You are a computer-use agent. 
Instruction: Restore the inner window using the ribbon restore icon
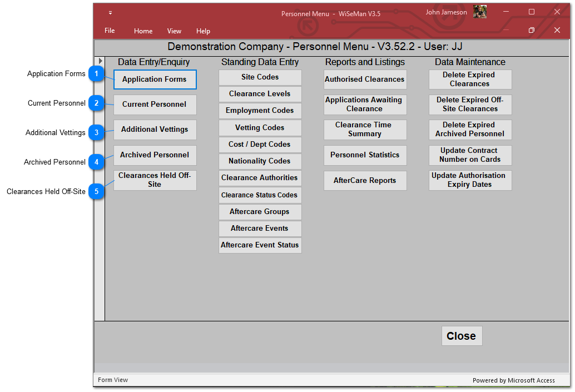pos(532,31)
